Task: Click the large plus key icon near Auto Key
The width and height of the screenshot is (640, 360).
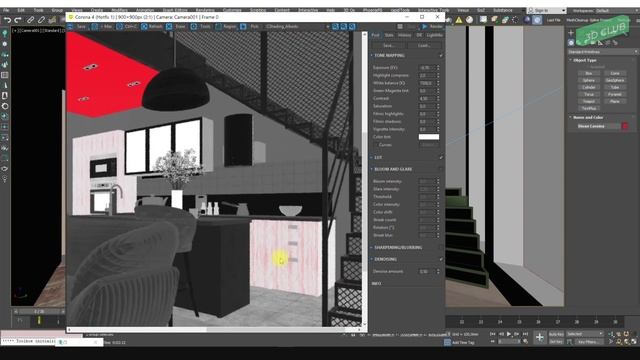Action: 540,338
